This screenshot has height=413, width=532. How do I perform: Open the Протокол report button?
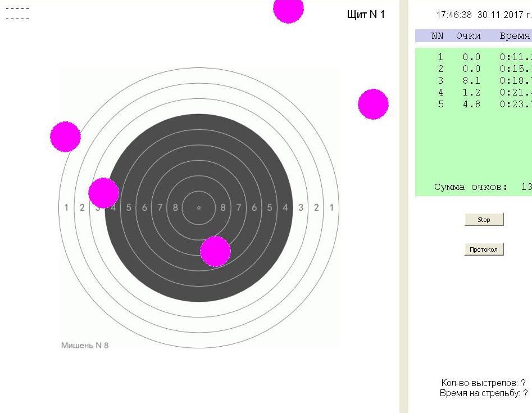tap(484, 249)
